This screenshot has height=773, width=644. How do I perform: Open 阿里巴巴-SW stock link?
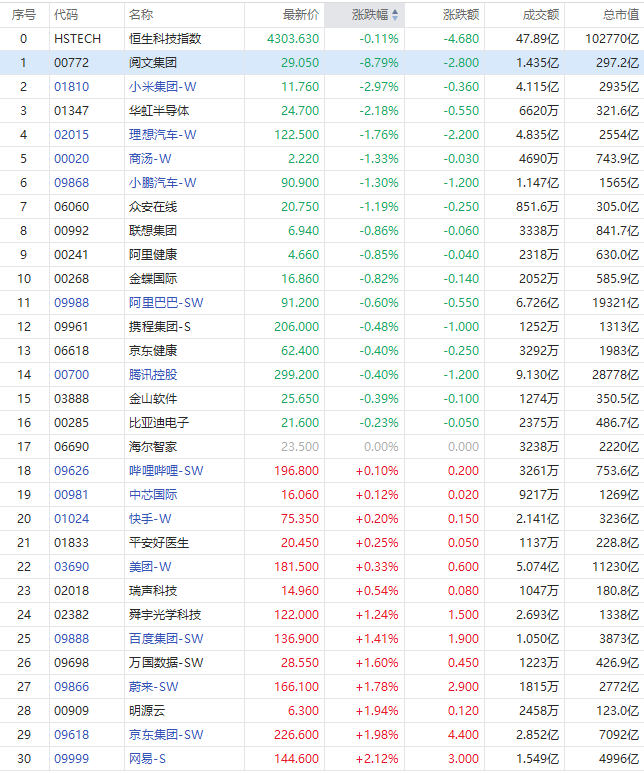point(166,303)
